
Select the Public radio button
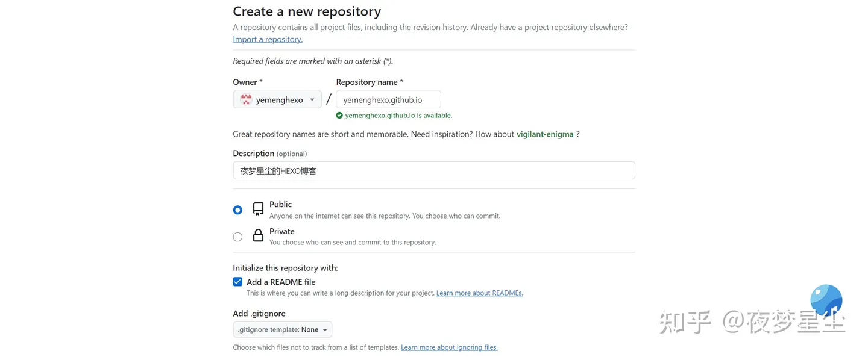pyautogui.click(x=237, y=210)
